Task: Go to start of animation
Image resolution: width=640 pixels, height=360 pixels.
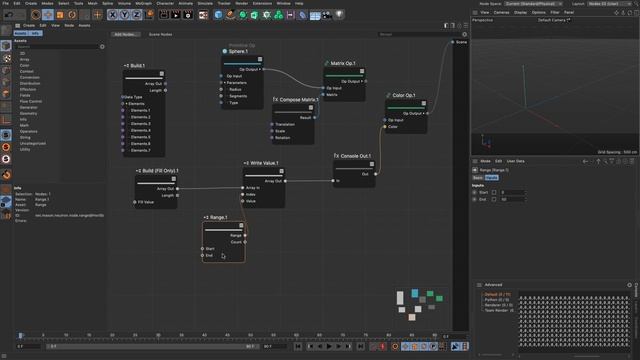Action: [298, 347]
